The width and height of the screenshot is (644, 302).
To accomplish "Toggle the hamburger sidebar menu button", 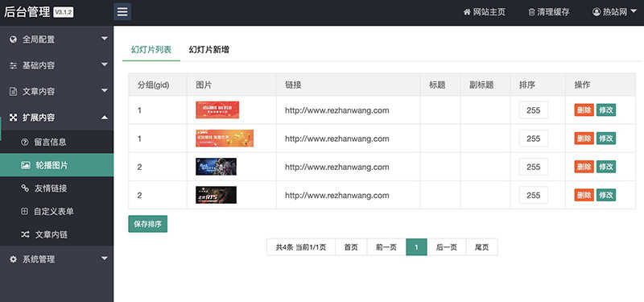I will coord(122,11).
